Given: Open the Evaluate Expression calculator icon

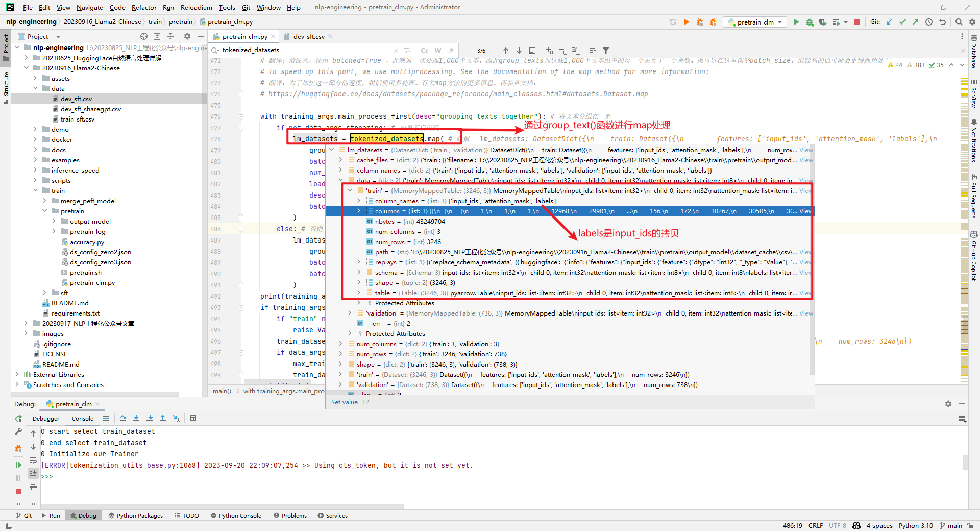Looking at the screenshot, I should (193, 418).
